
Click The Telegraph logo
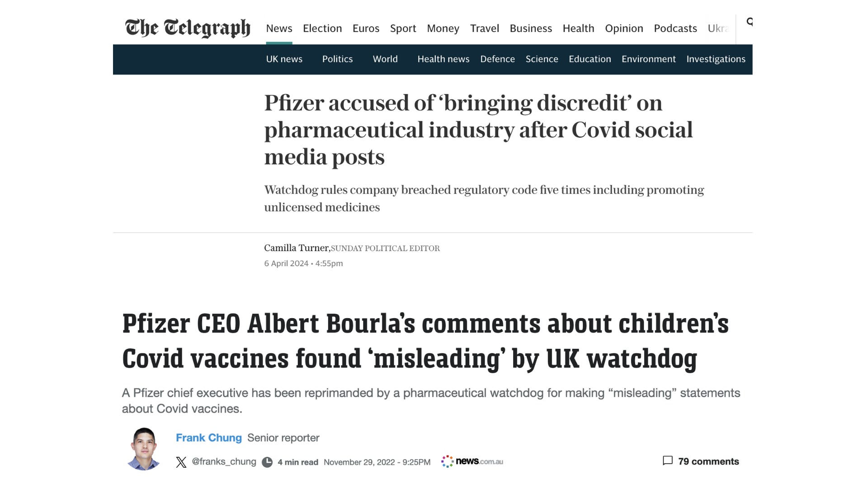point(188,28)
